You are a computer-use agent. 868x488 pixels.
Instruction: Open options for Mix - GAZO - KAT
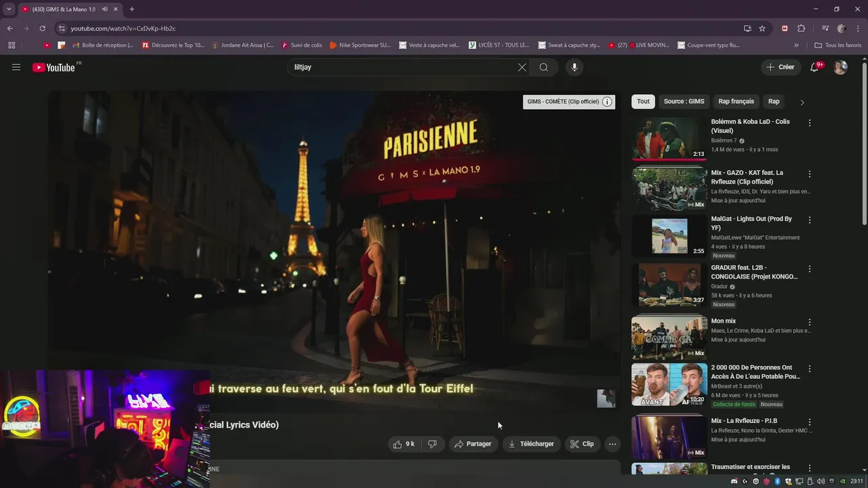point(809,174)
